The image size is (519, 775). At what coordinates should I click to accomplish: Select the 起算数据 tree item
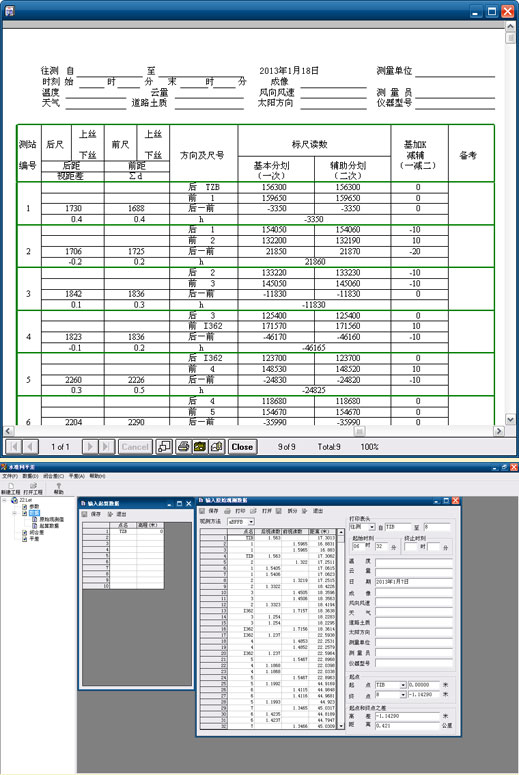pyautogui.click(x=49, y=526)
